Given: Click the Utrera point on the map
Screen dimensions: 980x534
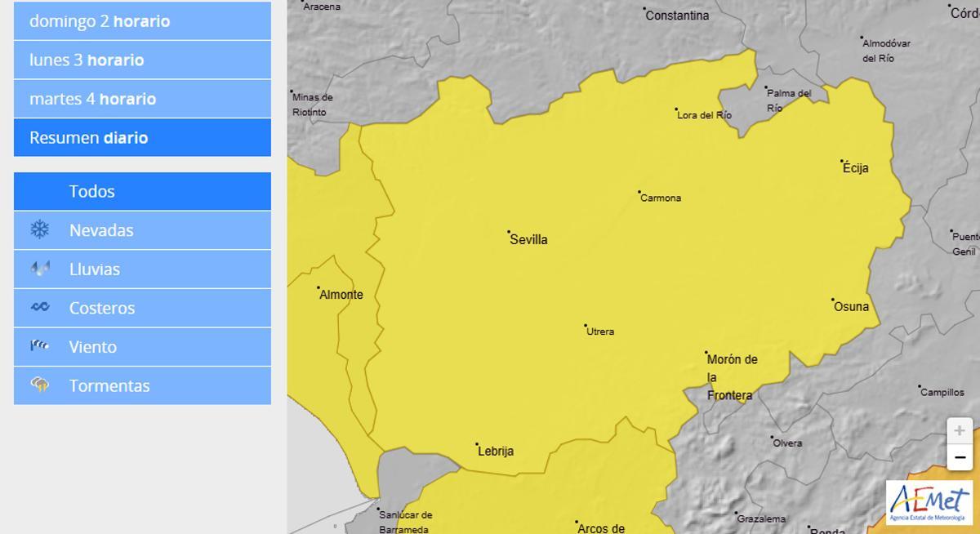Looking at the screenshot, I should tap(586, 326).
